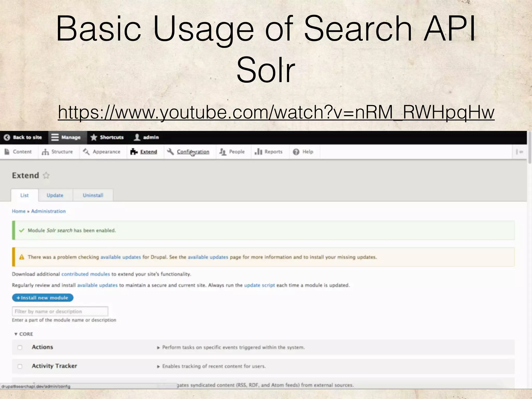Collapse the CORE modules section

click(24, 334)
